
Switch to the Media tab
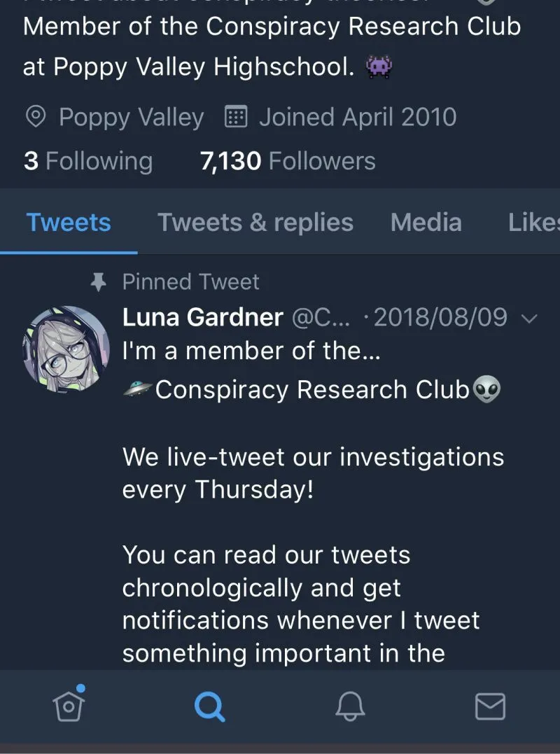(x=426, y=223)
